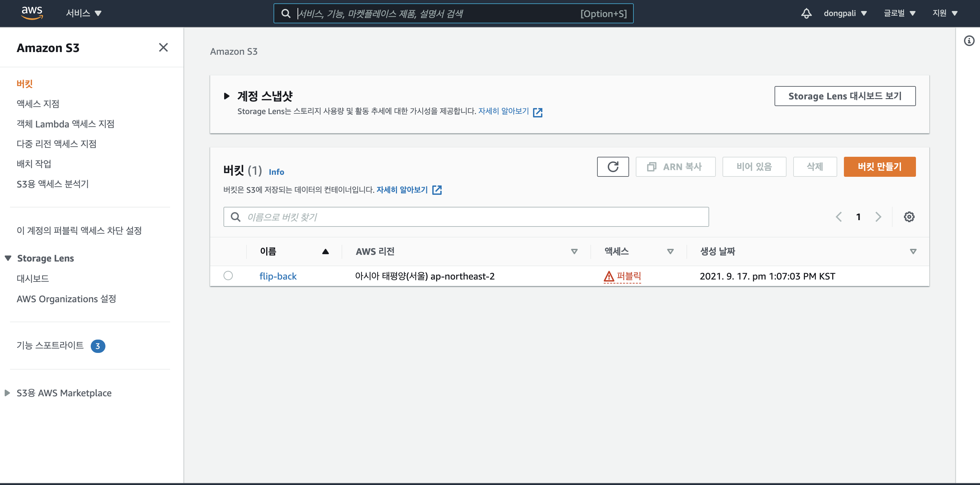
Task: Click page number 1 in pagination
Action: [x=858, y=217]
